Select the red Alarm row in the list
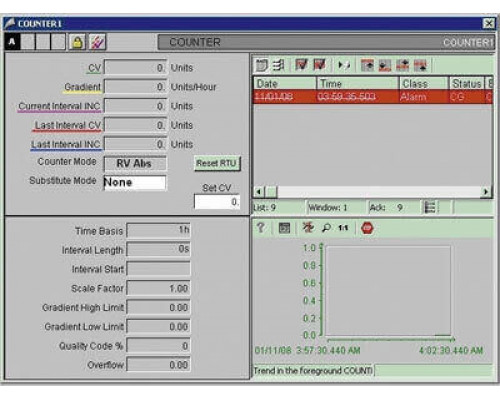500x400 pixels. pyautogui.click(x=373, y=97)
